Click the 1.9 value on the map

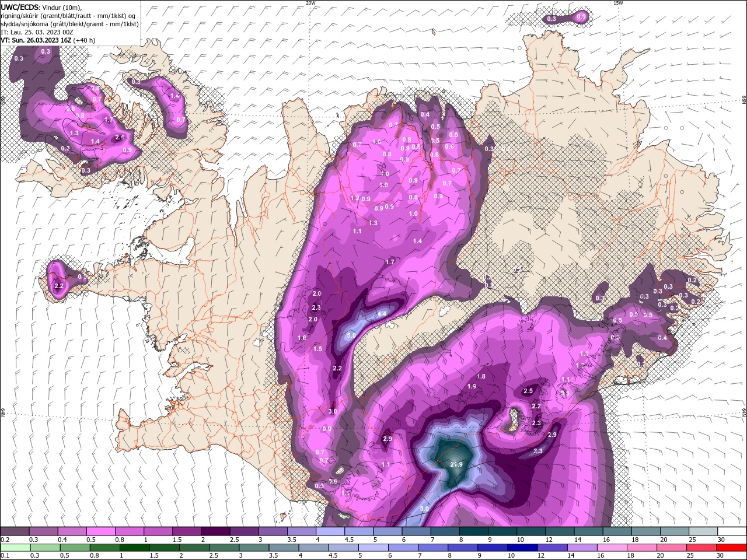tap(472, 386)
